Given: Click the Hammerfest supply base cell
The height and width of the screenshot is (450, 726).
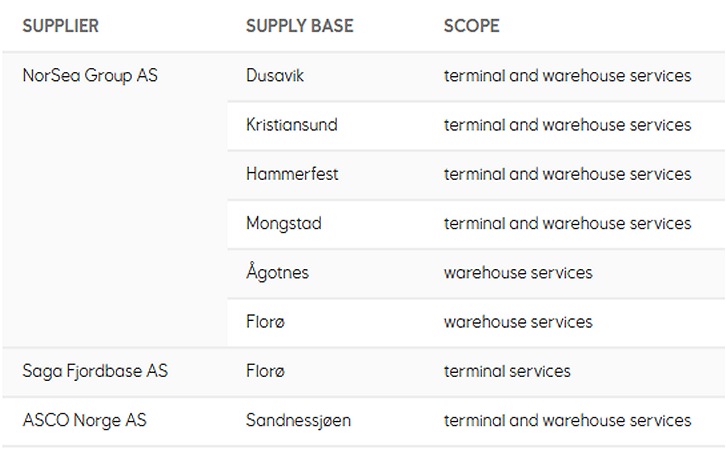Looking at the screenshot, I should [292, 174].
